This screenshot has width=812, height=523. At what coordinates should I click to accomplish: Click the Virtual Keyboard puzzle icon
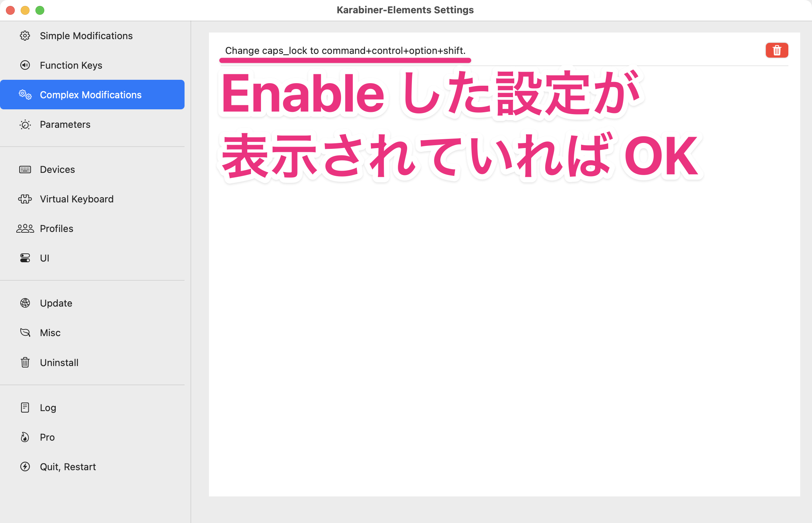(x=25, y=199)
